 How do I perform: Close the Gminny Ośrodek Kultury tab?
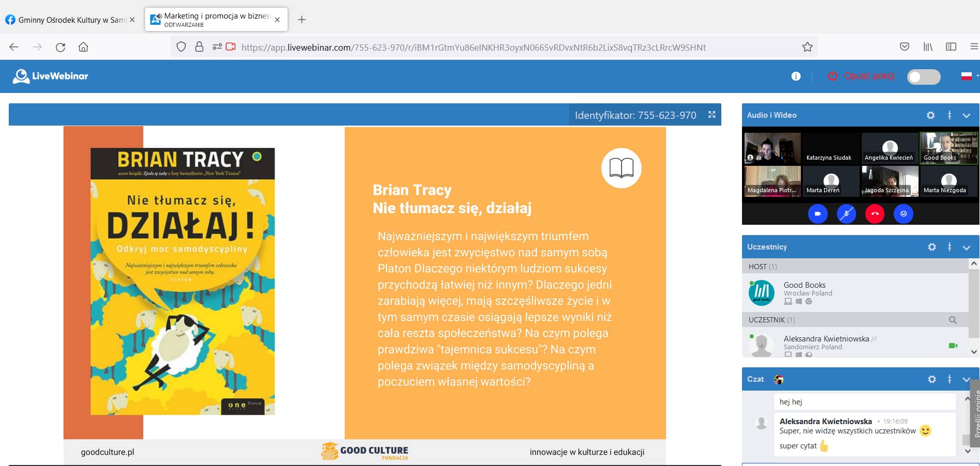click(132, 20)
